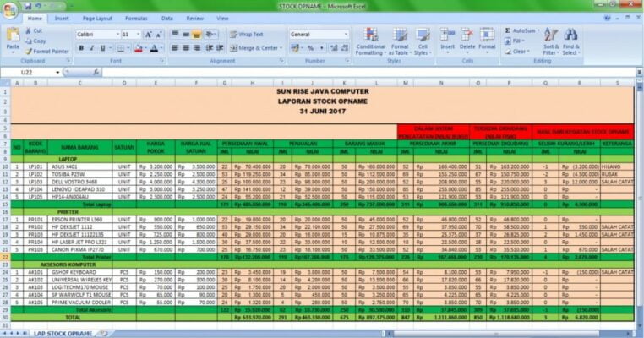
Task: Increase decimal places
Action: coord(334,48)
